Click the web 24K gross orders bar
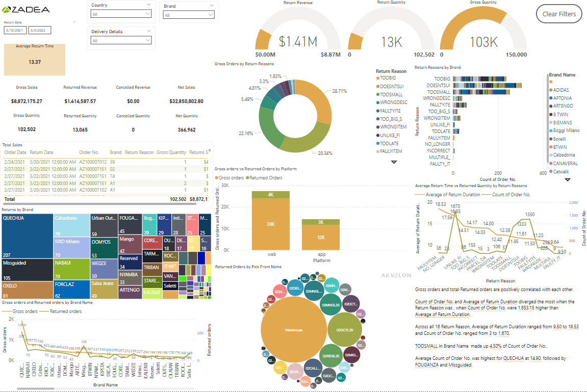The width and height of the screenshot is (587, 392). pos(271,224)
